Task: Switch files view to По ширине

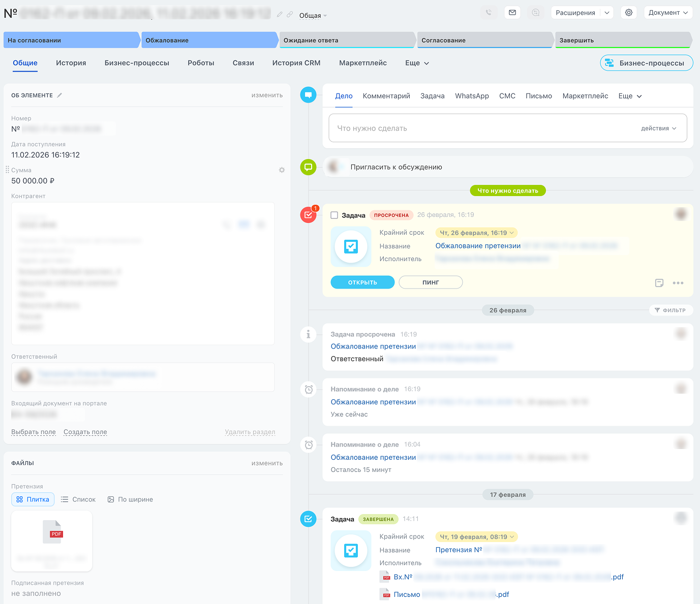Action: coord(130,499)
